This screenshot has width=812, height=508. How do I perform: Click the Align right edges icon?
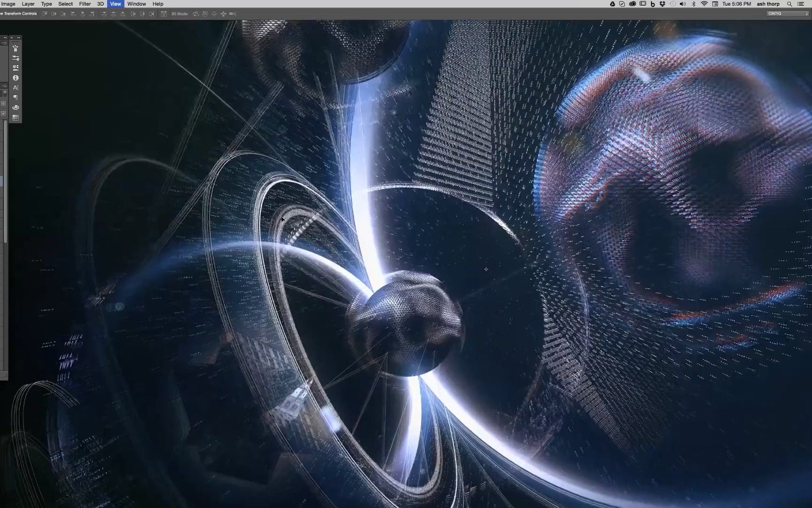[x=92, y=14]
